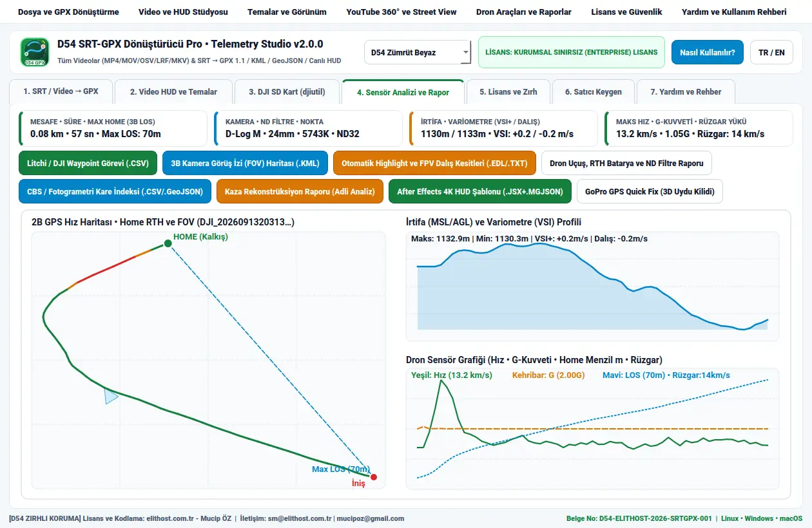Click the "Mavi: LOS (70m) • Rüzgar:14km/s" legend
The height and width of the screenshot is (528, 812).
tap(666, 375)
